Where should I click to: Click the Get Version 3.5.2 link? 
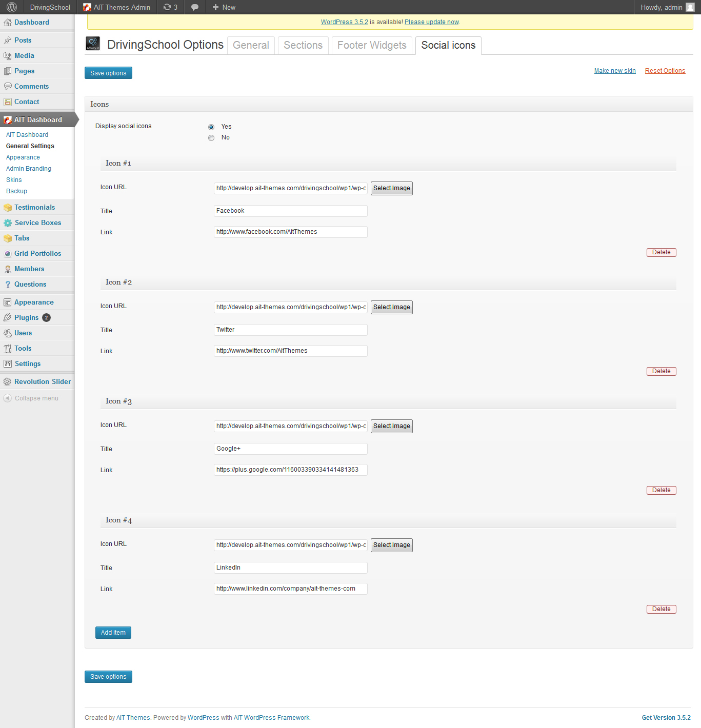point(666,718)
